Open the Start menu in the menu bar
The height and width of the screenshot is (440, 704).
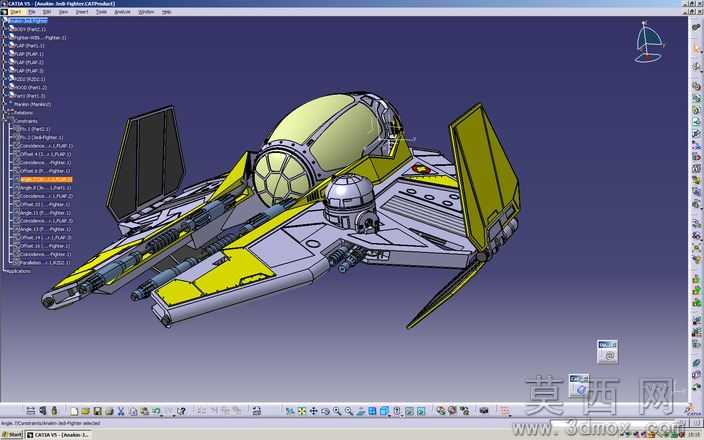pos(15,12)
